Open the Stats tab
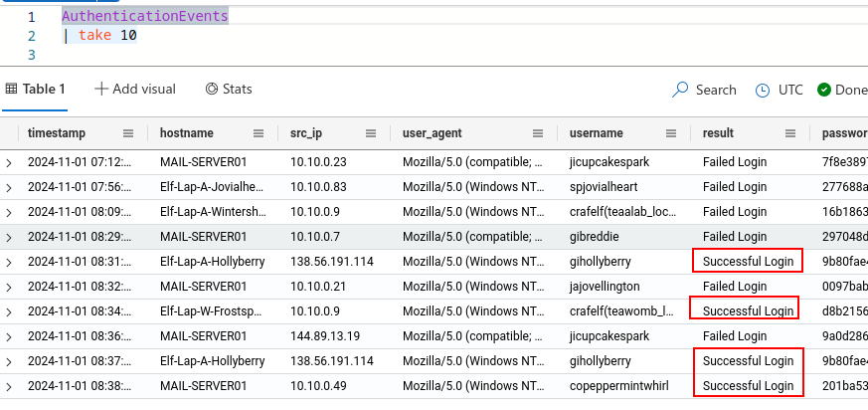The image size is (868, 410). 229,89
